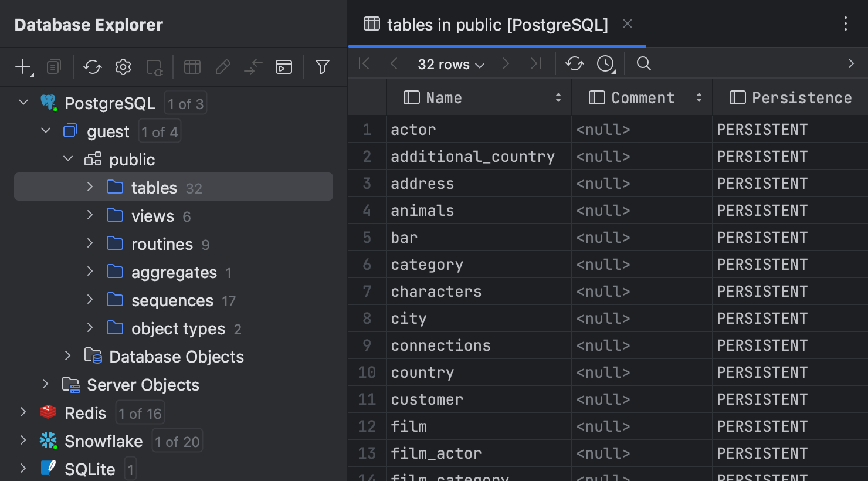Open the filter options in Database Explorer
This screenshot has width=868, height=481.
tap(322, 67)
